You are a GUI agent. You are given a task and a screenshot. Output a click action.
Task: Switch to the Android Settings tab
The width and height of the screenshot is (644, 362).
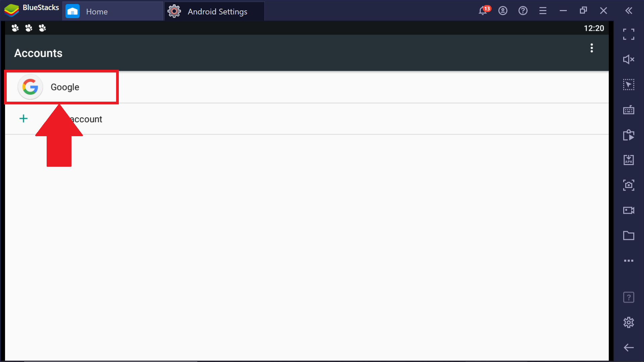tap(214, 11)
